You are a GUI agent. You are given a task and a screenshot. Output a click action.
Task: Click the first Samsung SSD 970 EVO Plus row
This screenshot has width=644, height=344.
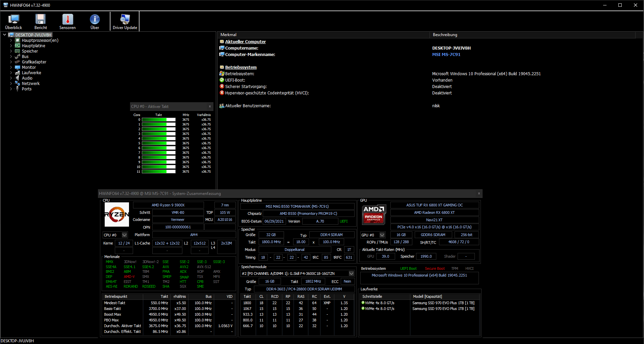coord(419,303)
